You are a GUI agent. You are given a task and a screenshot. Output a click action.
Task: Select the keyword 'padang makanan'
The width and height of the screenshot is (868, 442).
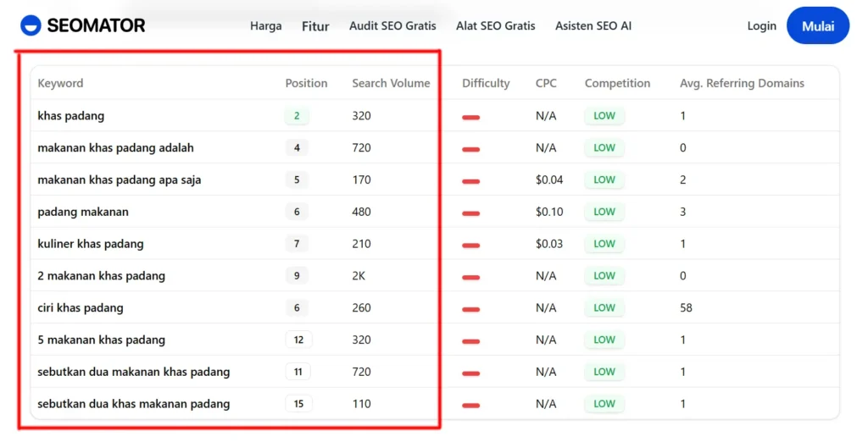pyautogui.click(x=83, y=212)
